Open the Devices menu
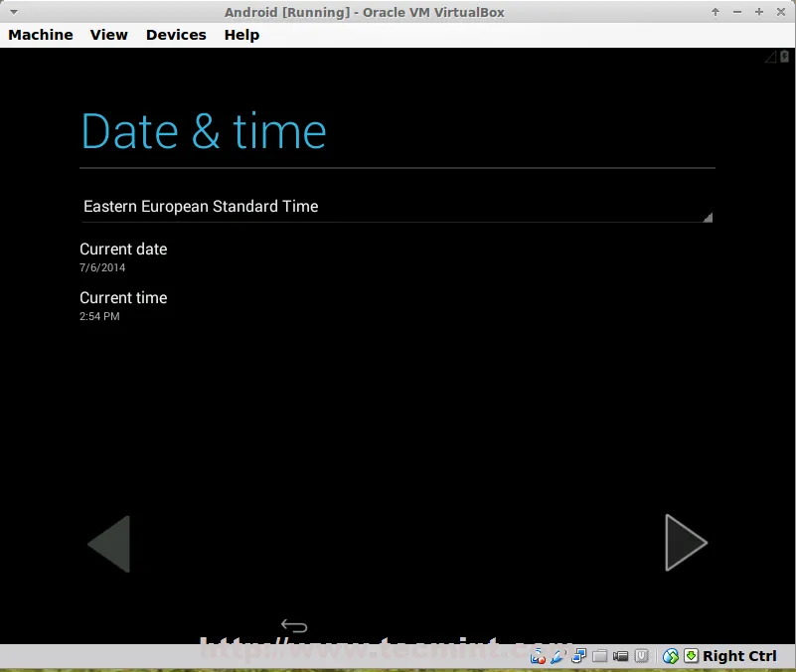Screen dimensions: 796x672 [x=176, y=35]
